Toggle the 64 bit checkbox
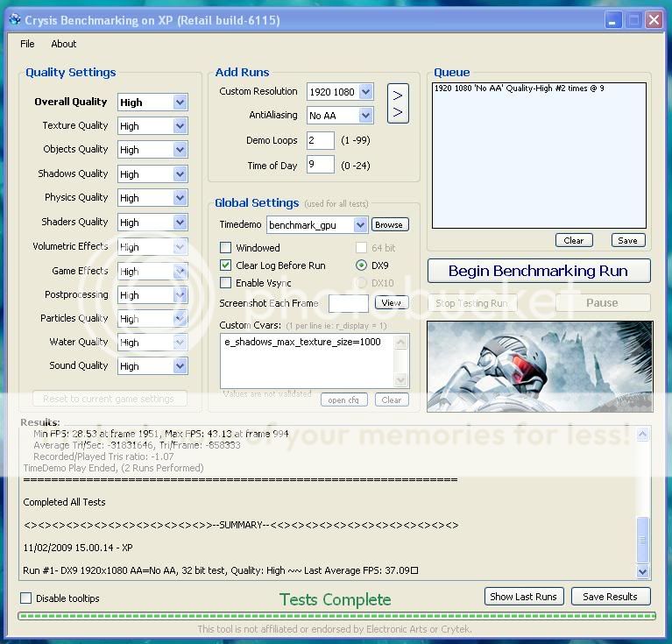The height and width of the screenshot is (644, 672). 361,248
